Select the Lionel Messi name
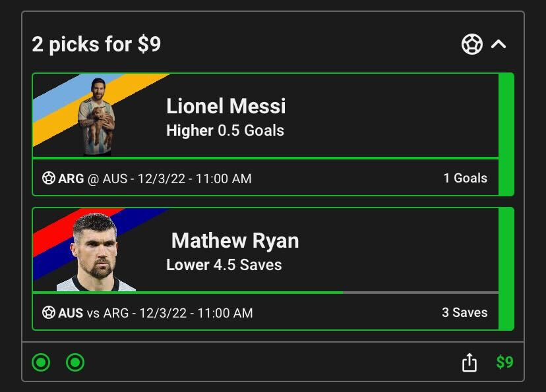 click(226, 106)
